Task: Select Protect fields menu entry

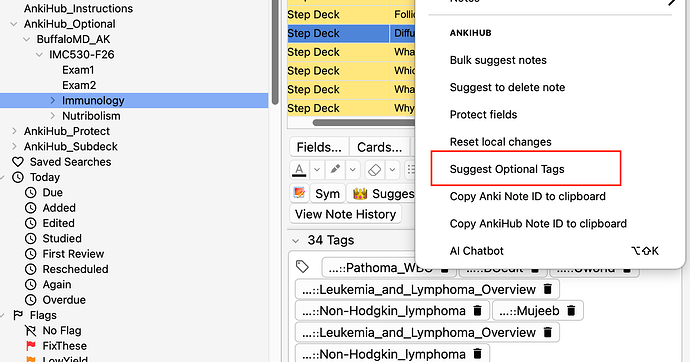Action: [x=483, y=115]
